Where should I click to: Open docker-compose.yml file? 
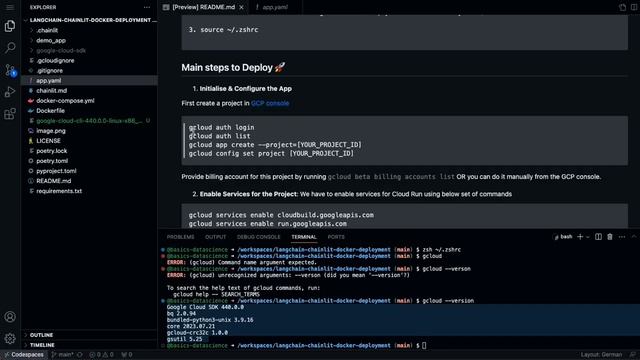click(x=90, y=100)
